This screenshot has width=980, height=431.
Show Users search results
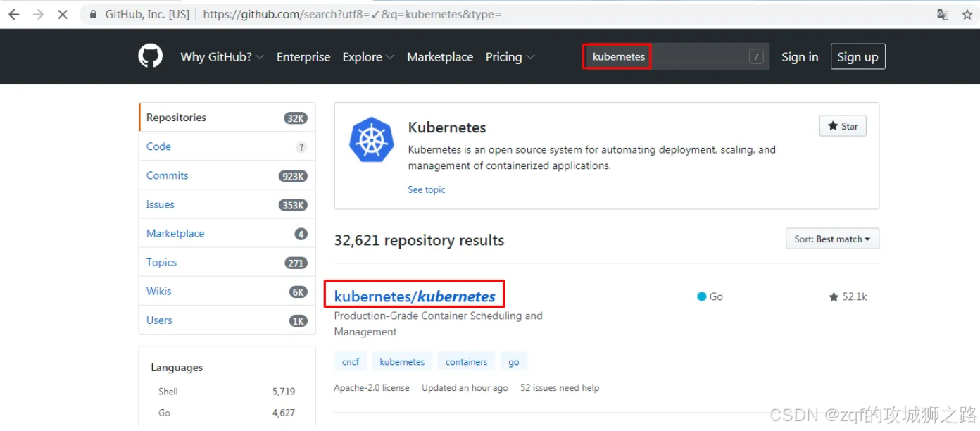227,320
